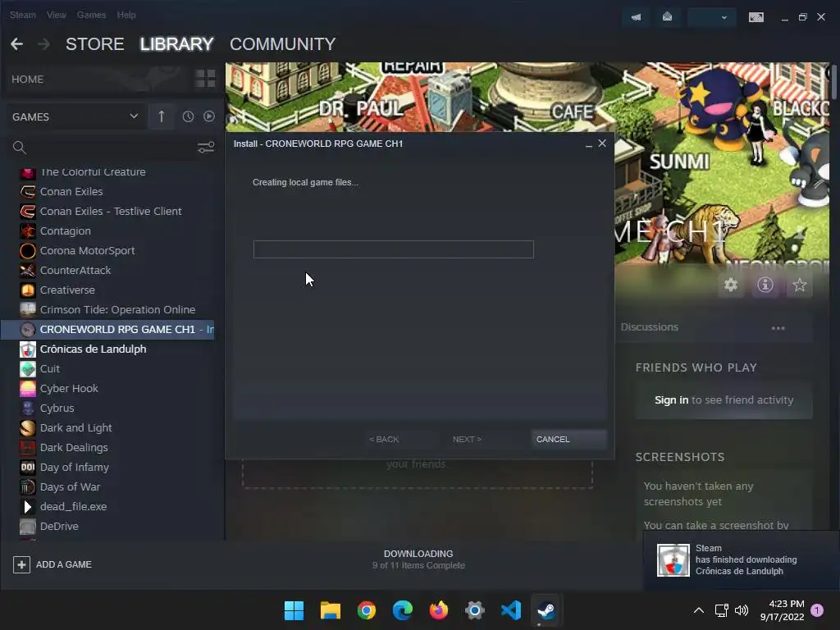This screenshot has height=630, width=840.
Task: Click Contagion game icon
Action: click(28, 231)
